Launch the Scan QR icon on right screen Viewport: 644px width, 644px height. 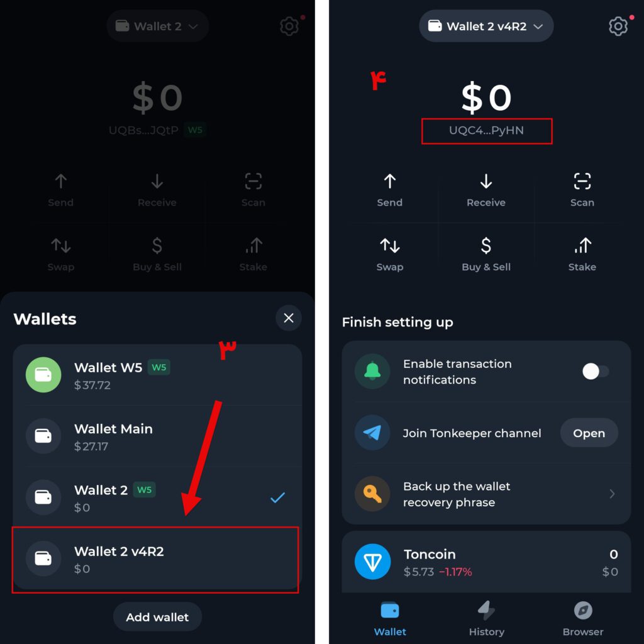(x=582, y=181)
